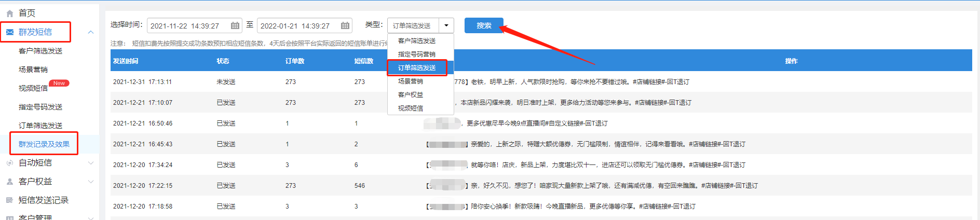Collapse the 群发短信 menu chevron
The width and height of the screenshot is (980, 220).
91,32
